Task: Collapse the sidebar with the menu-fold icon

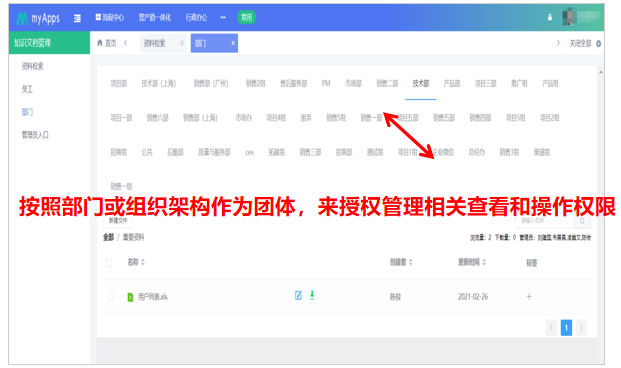Action: (77, 18)
